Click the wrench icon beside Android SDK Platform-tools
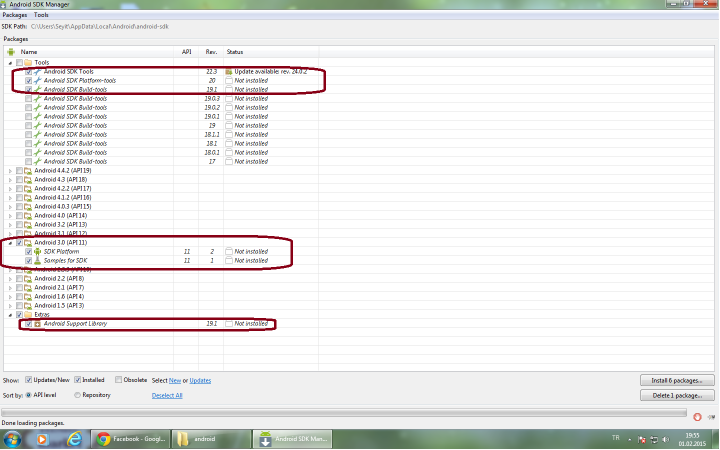Viewport: 720px width, 450px height. coord(38,80)
